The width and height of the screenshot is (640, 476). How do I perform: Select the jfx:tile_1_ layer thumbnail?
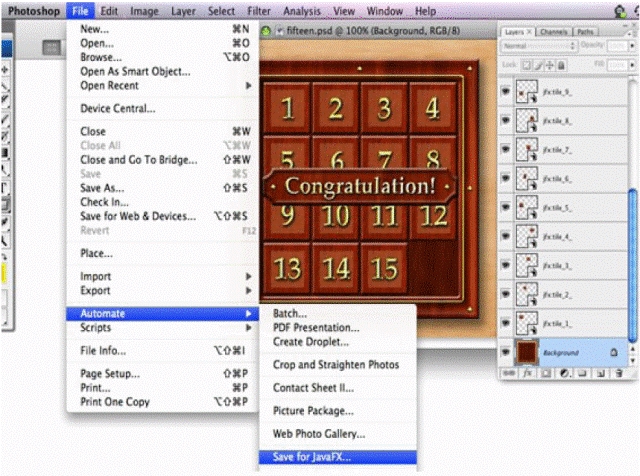click(x=527, y=323)
